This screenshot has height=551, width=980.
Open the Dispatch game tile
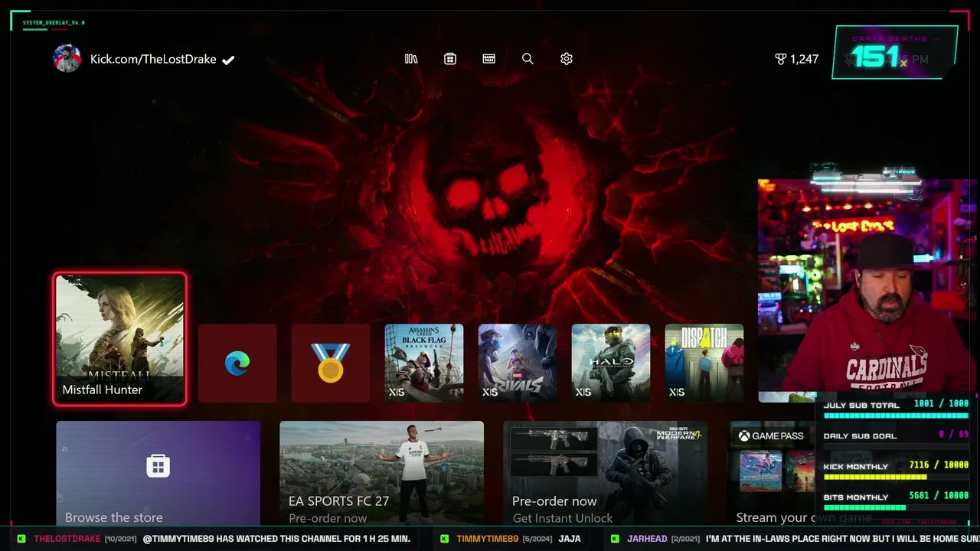(x=704, y=363)
